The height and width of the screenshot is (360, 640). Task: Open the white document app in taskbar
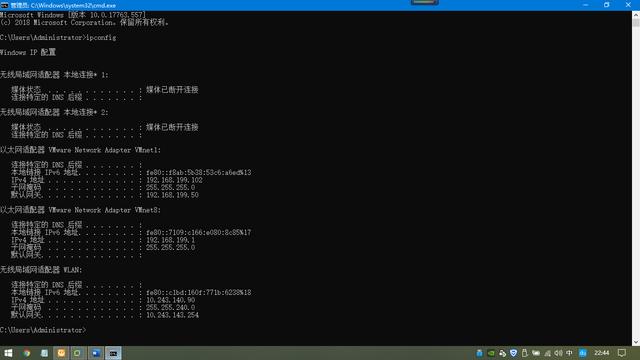point(44,353)
